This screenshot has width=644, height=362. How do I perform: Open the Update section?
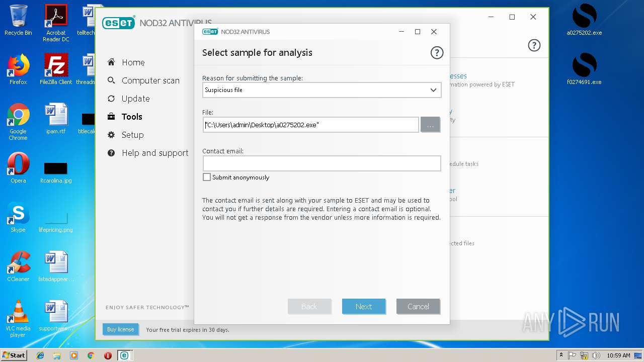pos(135,99)
